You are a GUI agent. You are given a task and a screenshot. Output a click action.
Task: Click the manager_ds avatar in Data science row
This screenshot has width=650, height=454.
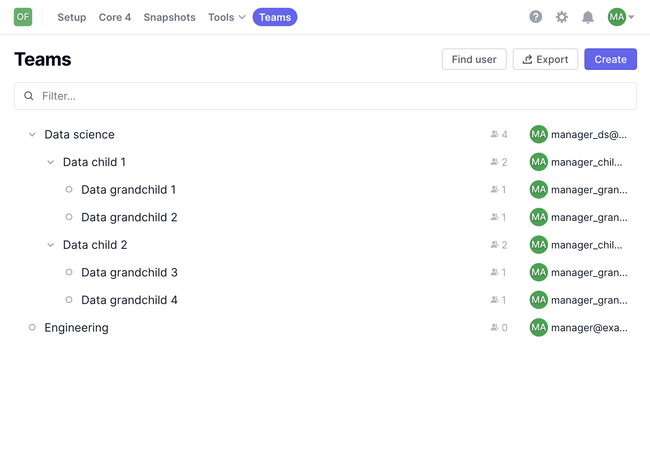[539, 135]
